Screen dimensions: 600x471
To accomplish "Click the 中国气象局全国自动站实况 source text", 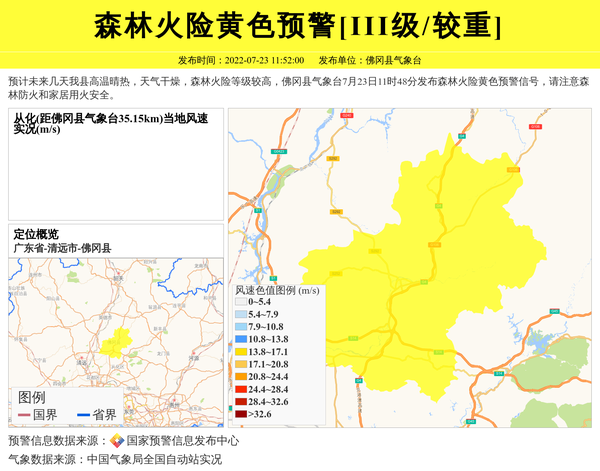I will point(154,459).
